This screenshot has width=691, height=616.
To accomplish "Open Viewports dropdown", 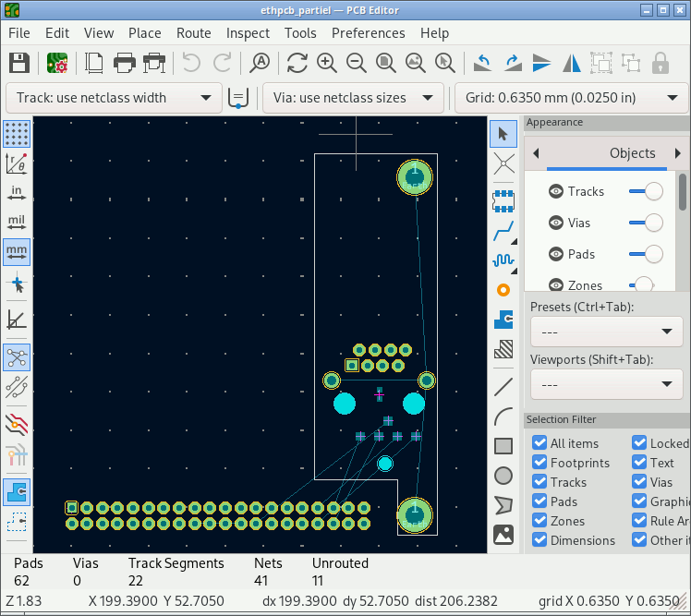I will click(606, 384).
